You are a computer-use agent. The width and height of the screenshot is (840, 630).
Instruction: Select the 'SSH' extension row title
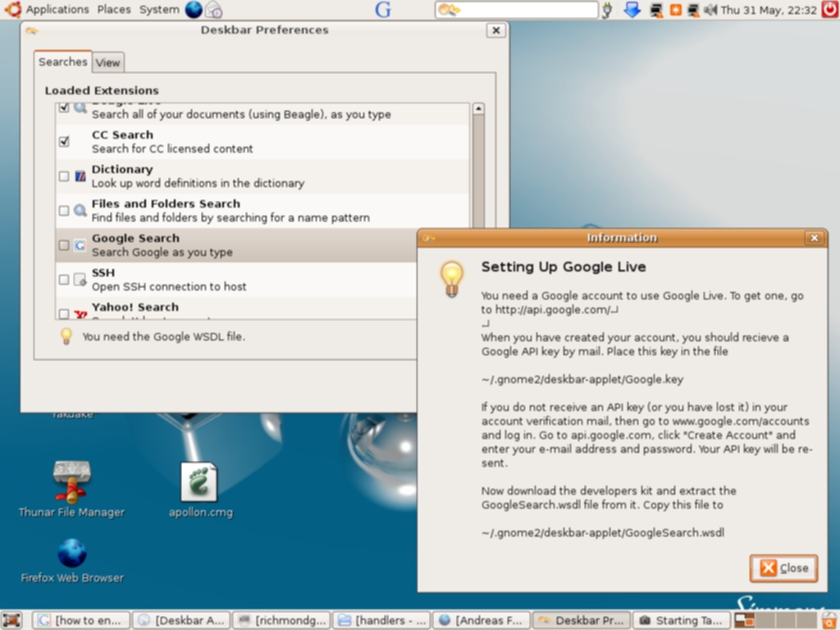click(103, 272)
